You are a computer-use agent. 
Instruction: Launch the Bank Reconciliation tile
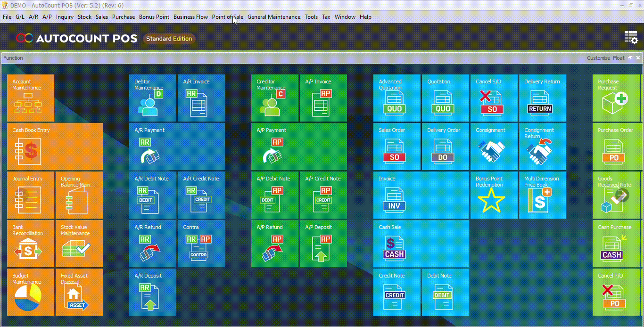[x=31, y=244]
